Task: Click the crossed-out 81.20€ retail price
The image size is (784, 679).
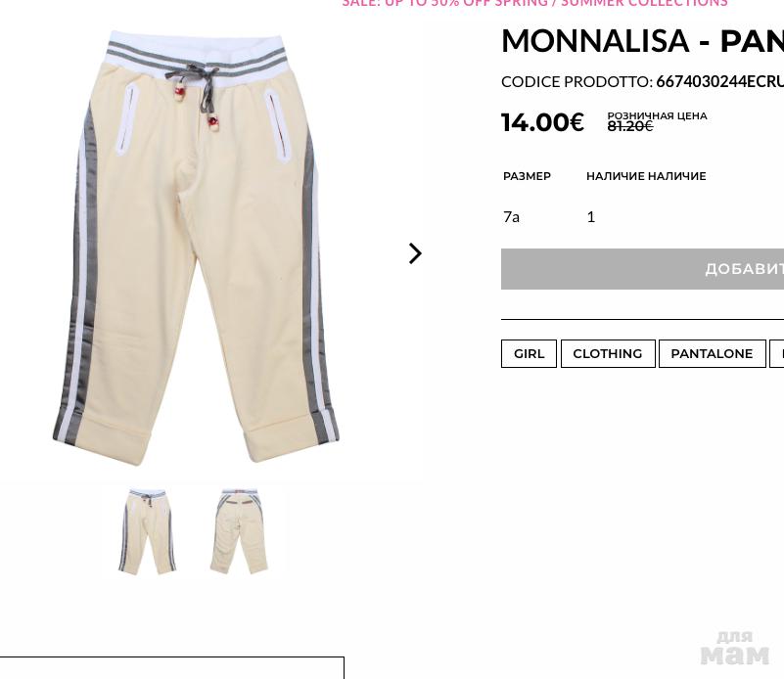Action: 630,126
